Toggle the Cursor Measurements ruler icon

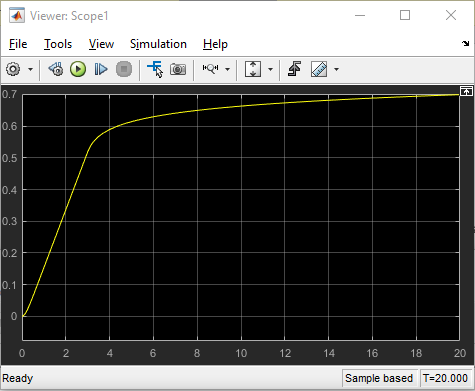tap(319, 69)
